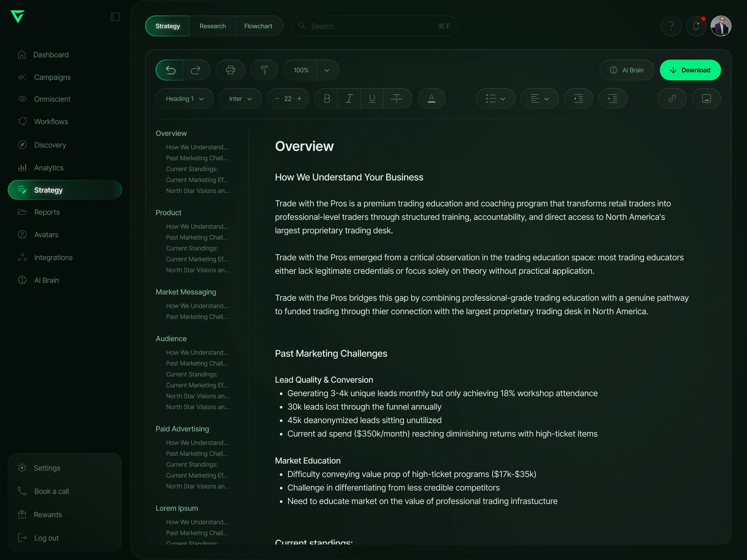Insert a hyperlink

[x=672, y=99]
